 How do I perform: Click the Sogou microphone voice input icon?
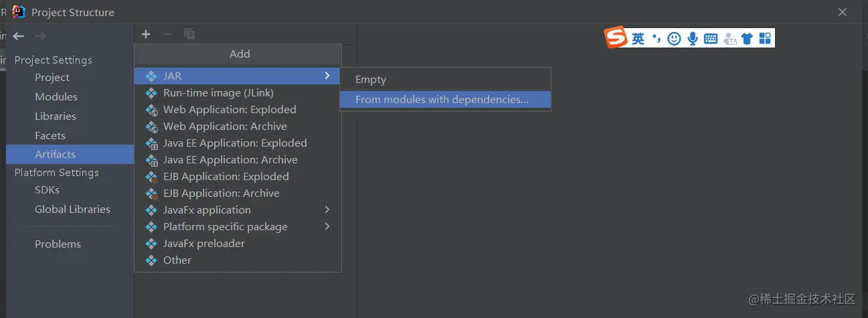(x=693, y=39)
